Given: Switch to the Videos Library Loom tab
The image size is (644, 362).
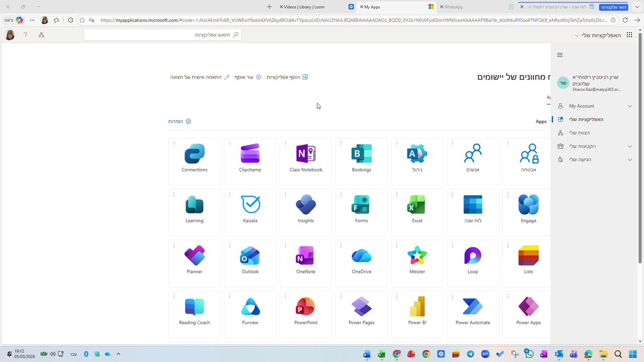Looking at the screenshot, I should pos(316,7).
